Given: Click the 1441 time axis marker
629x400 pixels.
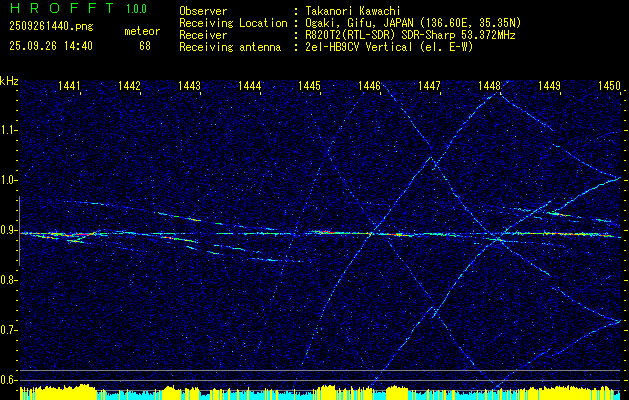Looking at the screenshot, I should click(x=69, y=85).
